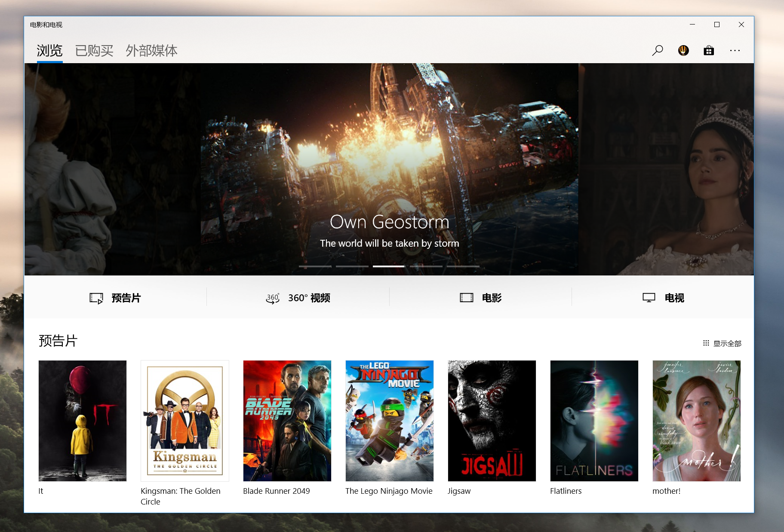This screenshot has width=784, height=532.
Task: Click the 360° video icon
Action: (273, 298)
